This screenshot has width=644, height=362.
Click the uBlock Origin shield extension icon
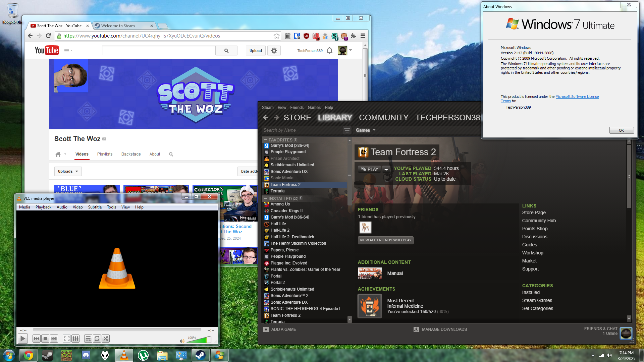point(306,36)
